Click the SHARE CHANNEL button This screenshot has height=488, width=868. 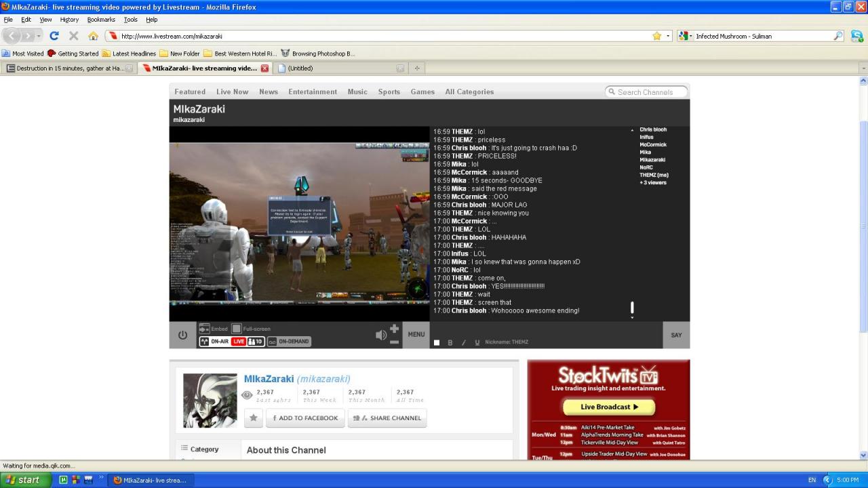point(387,418)
